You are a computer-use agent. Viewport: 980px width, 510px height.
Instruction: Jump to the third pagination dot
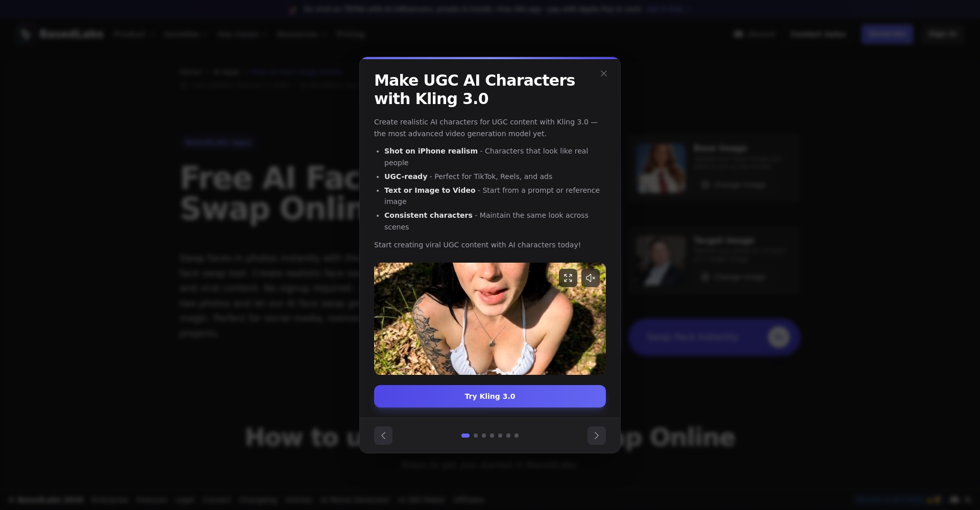click(484, 436)
